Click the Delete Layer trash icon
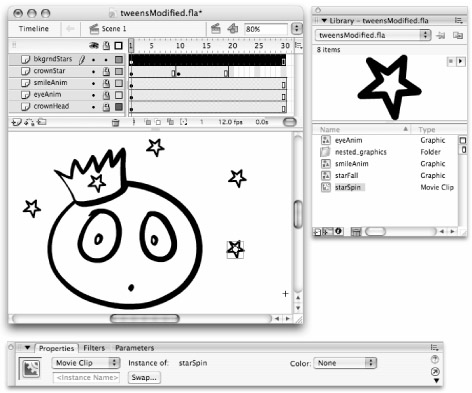The image size is (472, 393). (115, 123)
